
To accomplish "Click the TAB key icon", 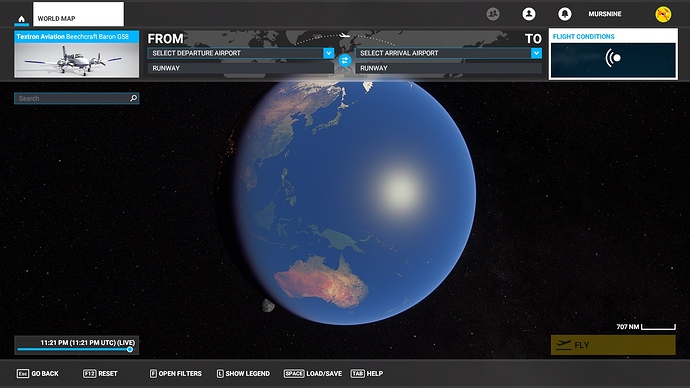I will pyautogui.click(x=357, y=373).
